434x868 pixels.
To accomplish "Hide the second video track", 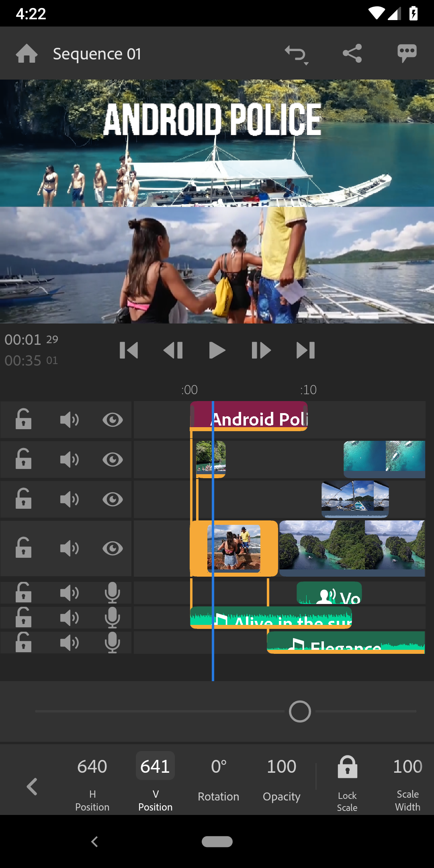I will 113,459.
